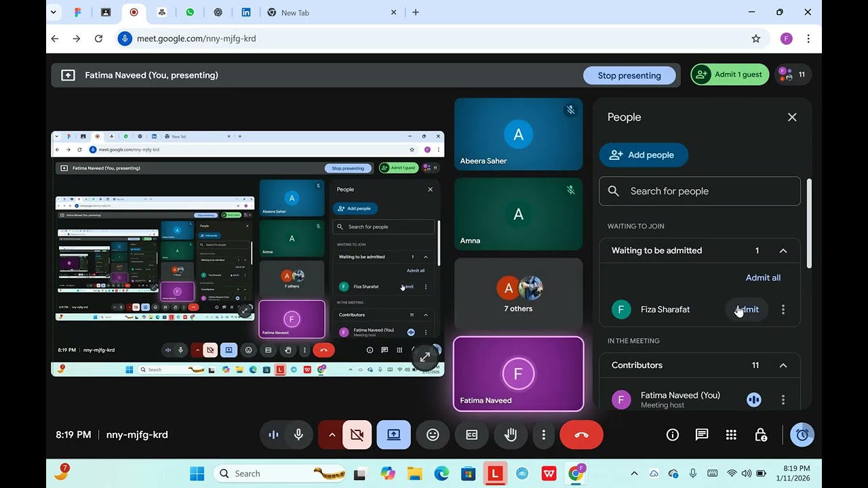Switch to the contact-card icon tab
Screen dimensions: 868x488
(x=106, y=12)
